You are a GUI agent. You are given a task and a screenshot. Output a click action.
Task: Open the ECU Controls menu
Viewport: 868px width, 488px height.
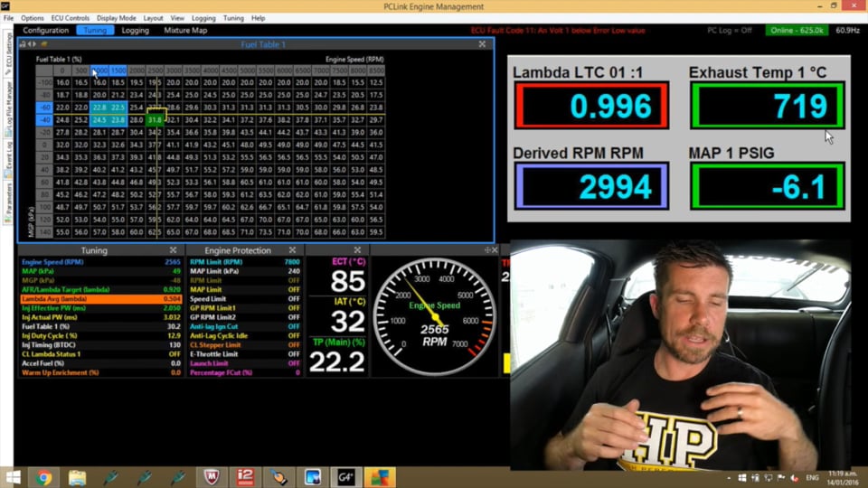[x=70, y=18]
